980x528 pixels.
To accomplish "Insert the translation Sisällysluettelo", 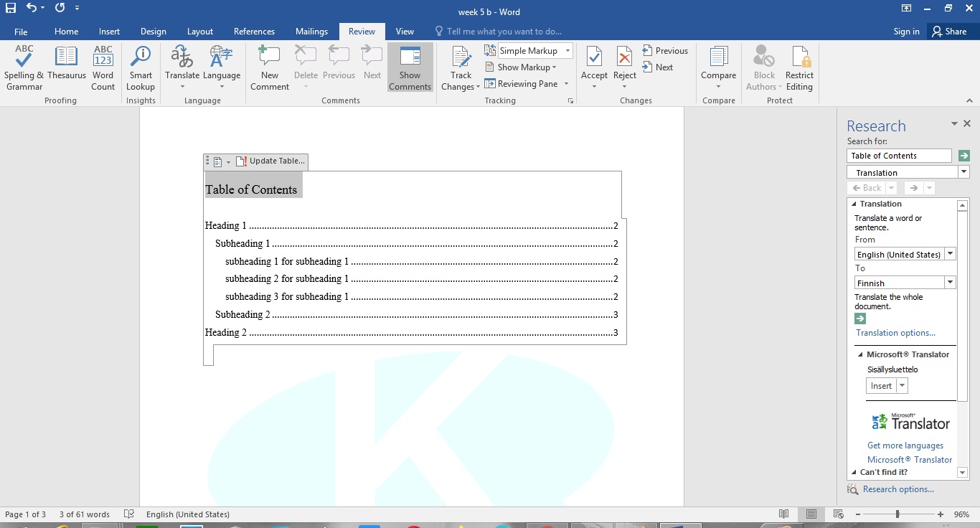I will pyautogui.click(x=881, y=386).
